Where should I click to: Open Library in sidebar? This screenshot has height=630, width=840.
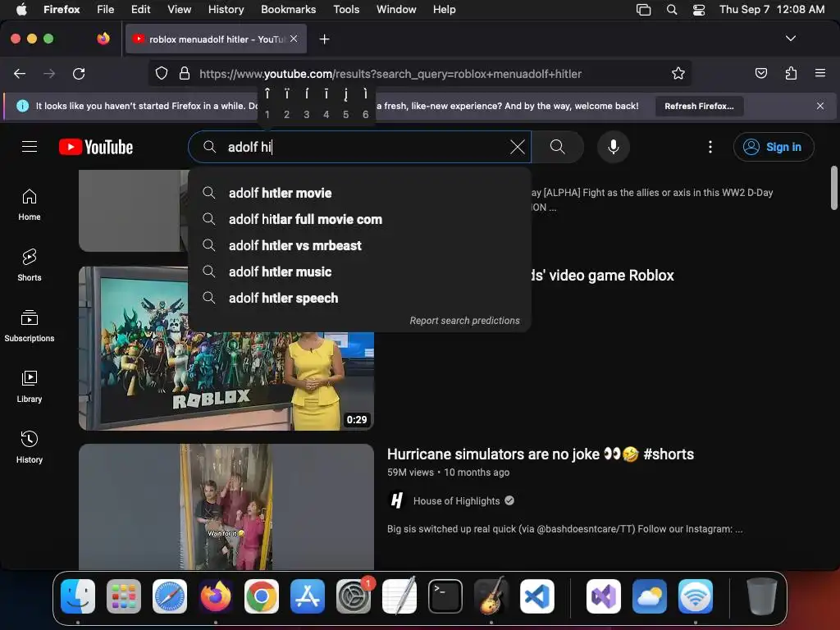[x=30, y=387]
